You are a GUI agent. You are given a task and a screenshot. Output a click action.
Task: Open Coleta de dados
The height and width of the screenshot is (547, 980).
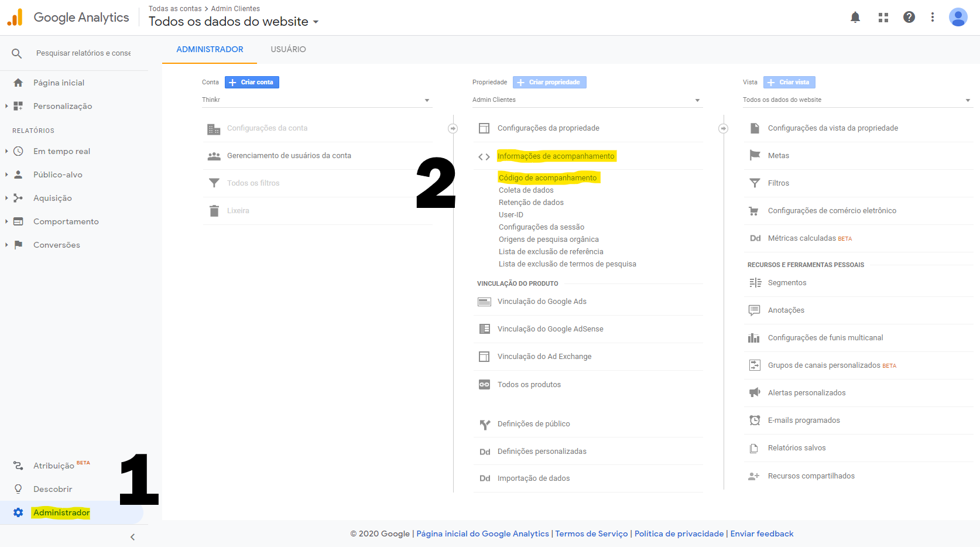point(526,190)
